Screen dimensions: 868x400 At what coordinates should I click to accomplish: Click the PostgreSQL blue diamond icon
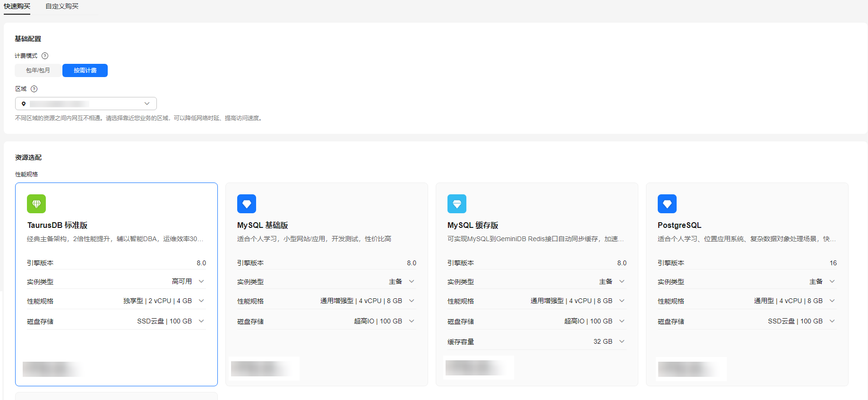click(667, 204)
